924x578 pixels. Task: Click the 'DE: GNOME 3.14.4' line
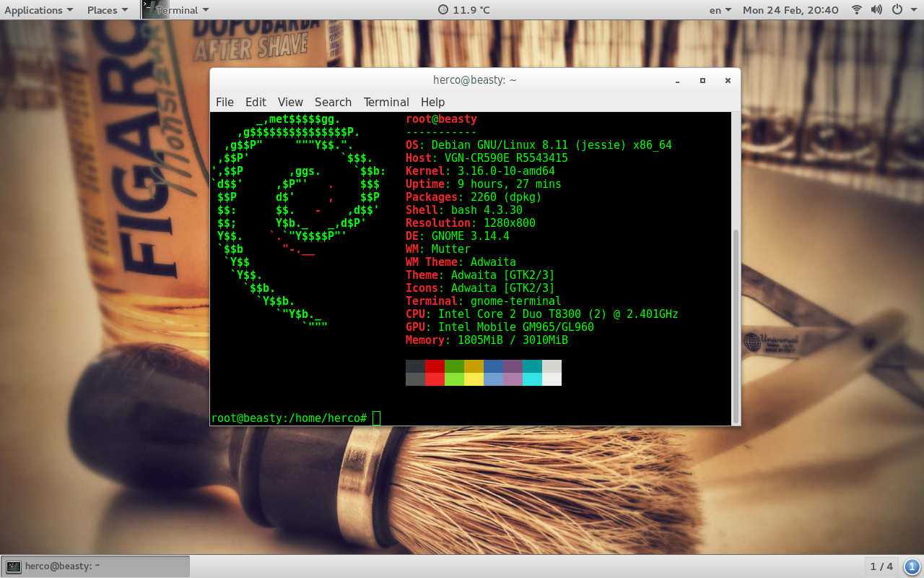[457, 236]
